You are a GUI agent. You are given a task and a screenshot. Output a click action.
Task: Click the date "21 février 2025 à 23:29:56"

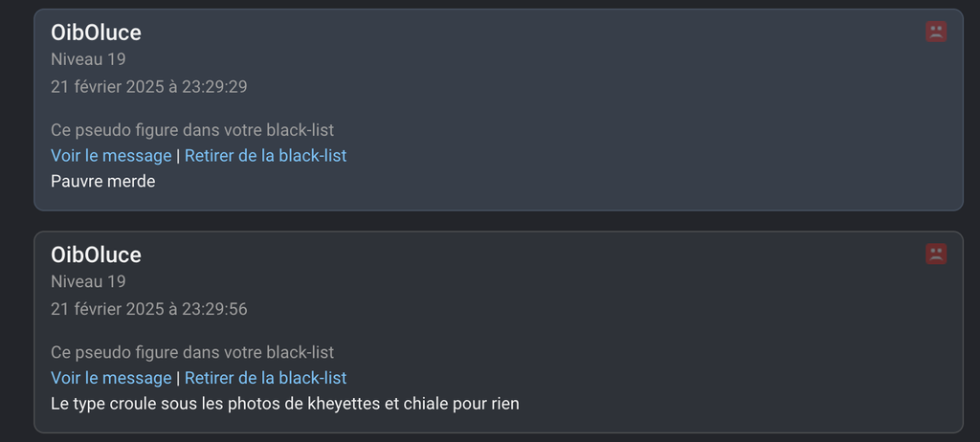pos(149,309)
